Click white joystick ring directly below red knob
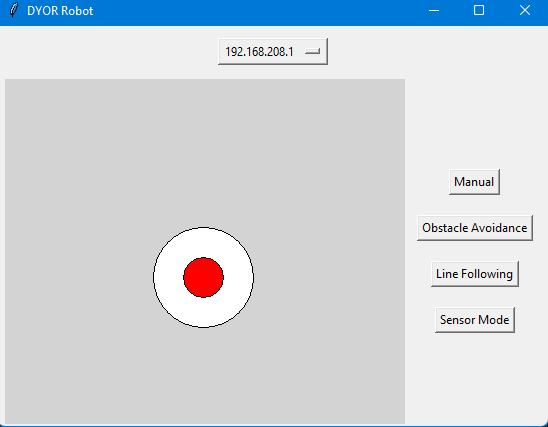The image size is (548, 427). pos(203,312)
